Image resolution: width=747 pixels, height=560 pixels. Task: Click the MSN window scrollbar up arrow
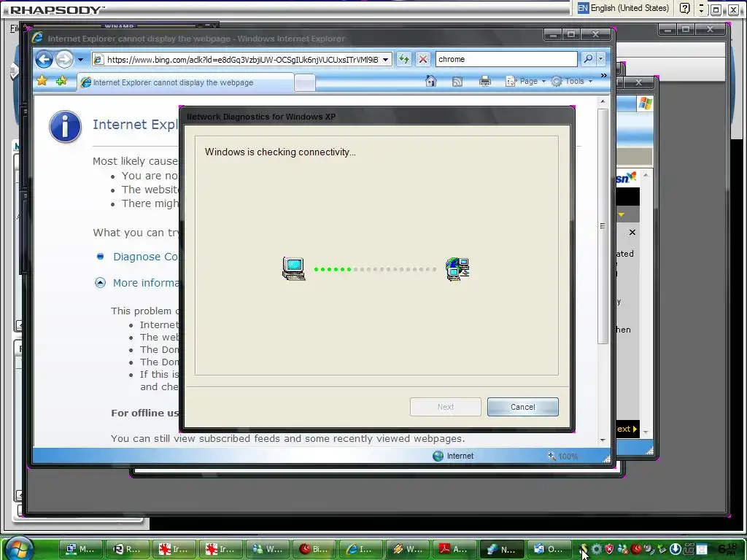click(646, 176)
